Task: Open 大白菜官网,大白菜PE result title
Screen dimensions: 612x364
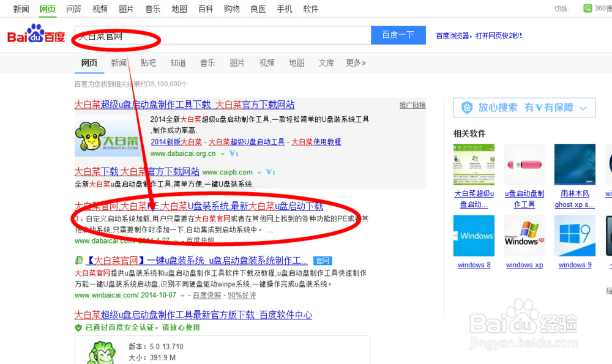Action: pyautogui.click(x=199, y=206)
